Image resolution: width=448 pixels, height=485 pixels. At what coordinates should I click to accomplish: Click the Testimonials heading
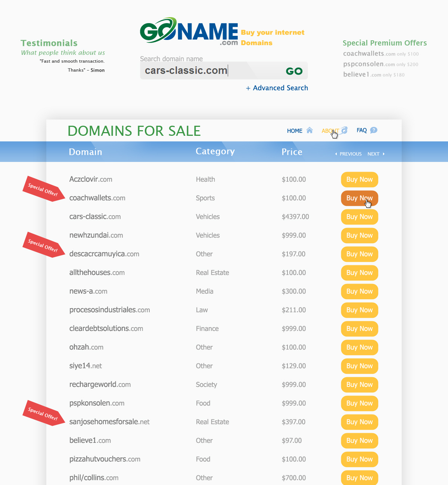click(x=49, y=43)
